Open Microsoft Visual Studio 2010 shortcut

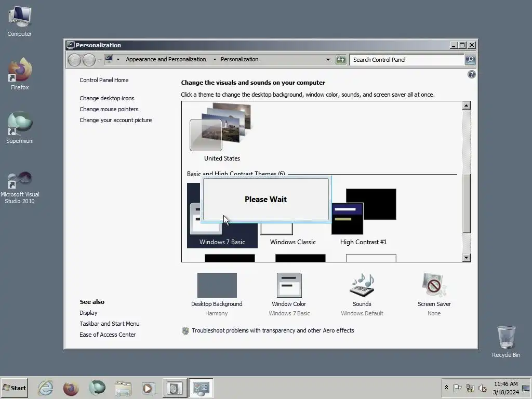20,188
